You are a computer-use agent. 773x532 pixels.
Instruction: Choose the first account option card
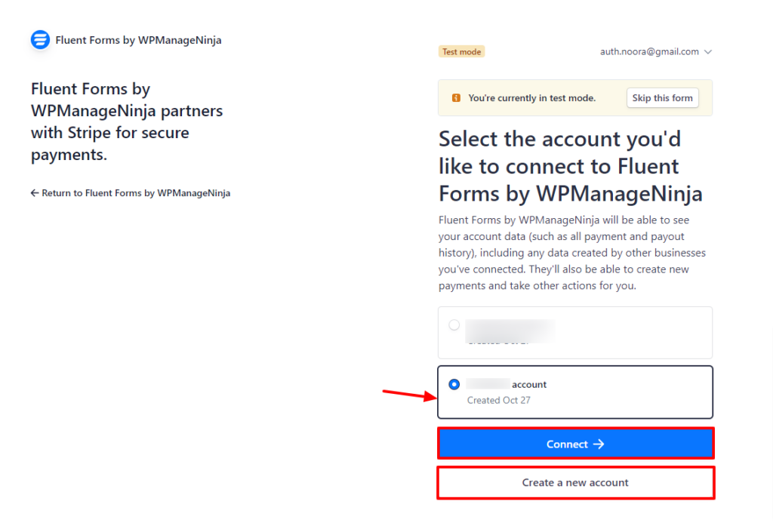click(x=575, y=333)
